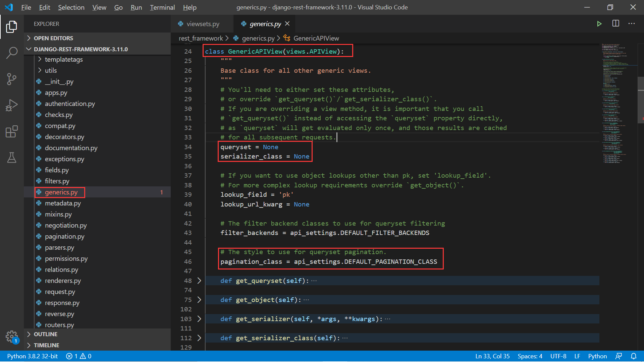Open apps.py in explorer
This screenshot has width=644, height=362.
[x=56, y=93]
